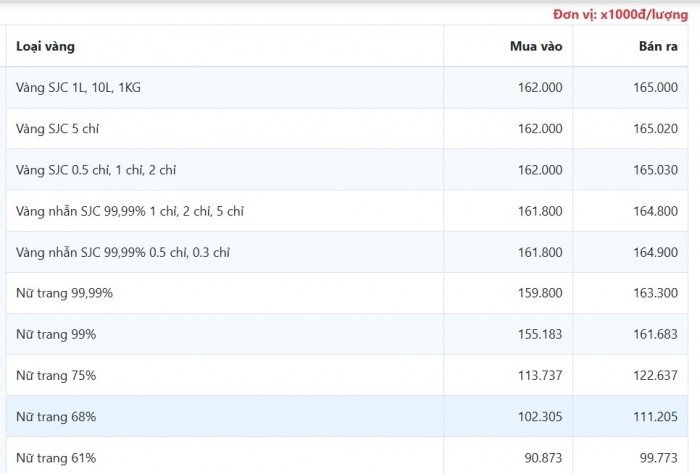Select Vàng nhẫn SJC 99,99% 1 chỉ row

pos(347,211)
